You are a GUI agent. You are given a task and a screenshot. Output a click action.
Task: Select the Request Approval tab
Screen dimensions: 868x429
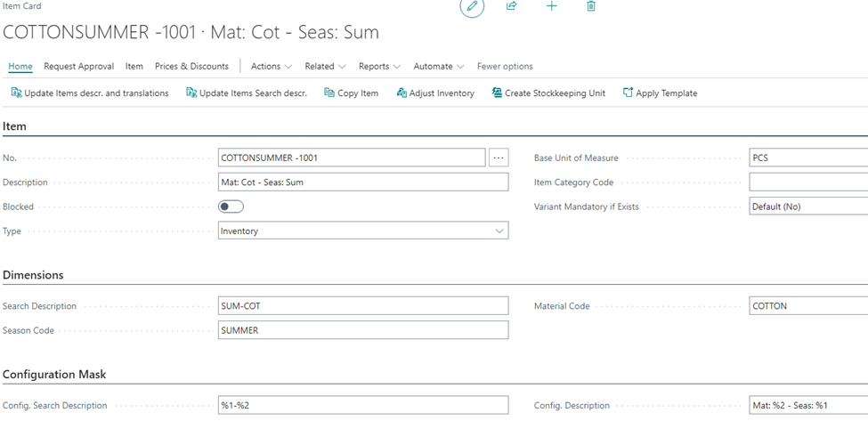[x=78, y=67]
